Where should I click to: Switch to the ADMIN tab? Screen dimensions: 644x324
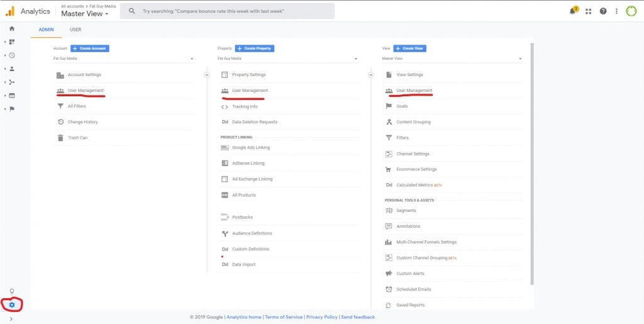pos(46,30)
